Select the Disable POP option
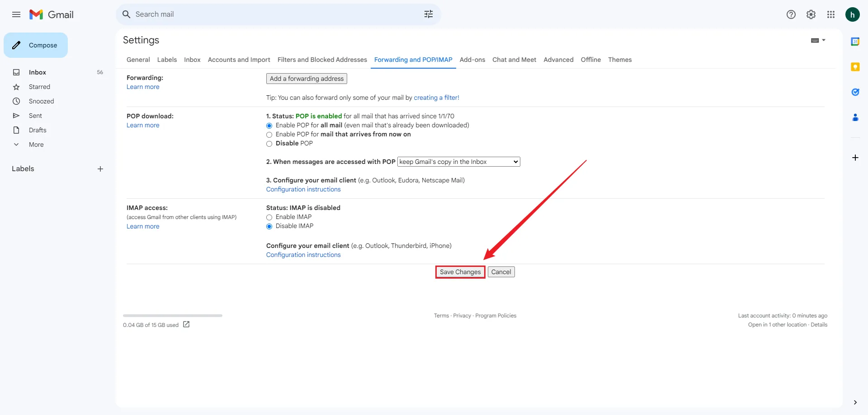Screen dimensions: 868x415 coord(269,144)
